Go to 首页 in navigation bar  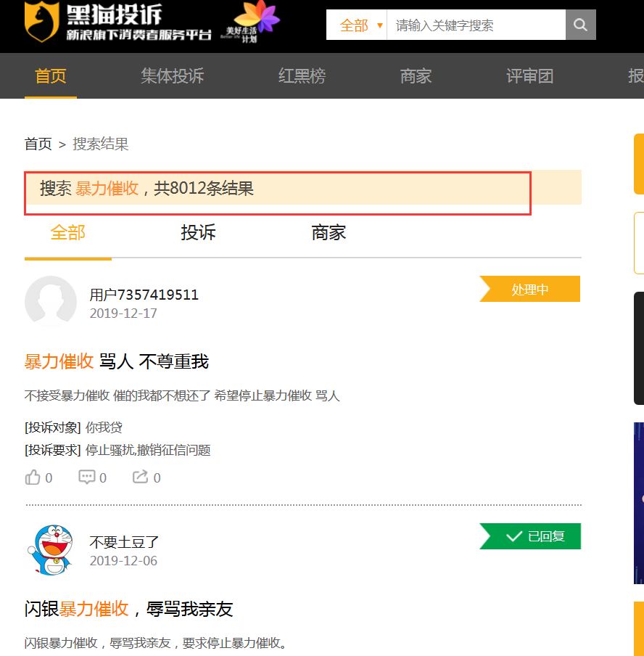point(50,76)
